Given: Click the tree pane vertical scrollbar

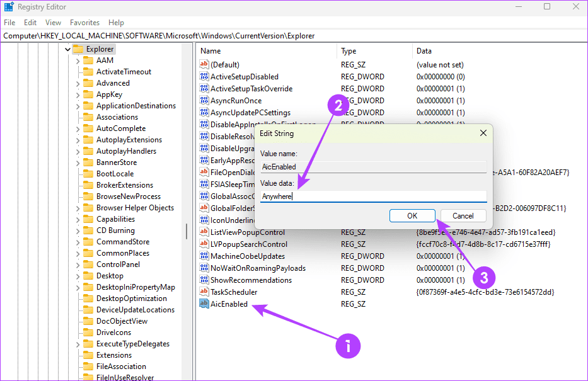Looking at the screenshot, I should click(186, 230).
